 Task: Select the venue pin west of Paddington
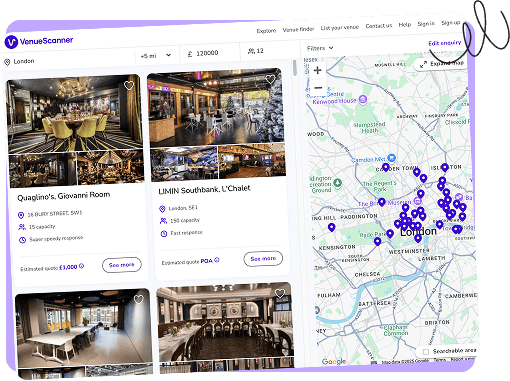[331, 227]
